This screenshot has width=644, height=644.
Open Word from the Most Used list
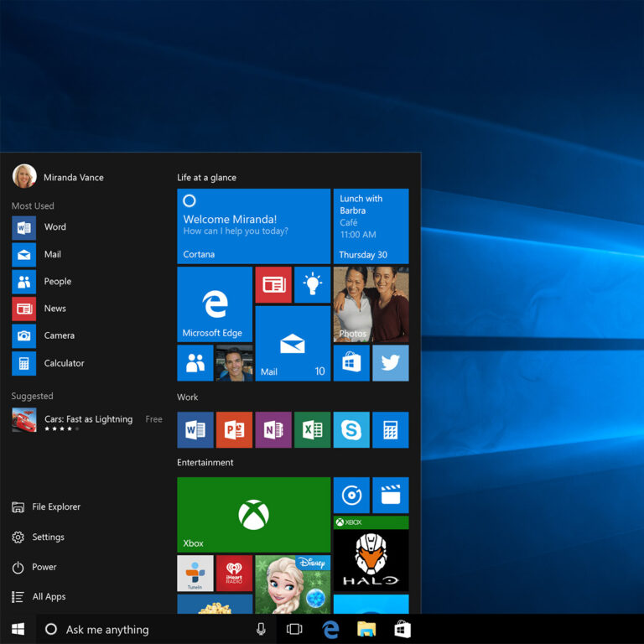tap(39, 227)
